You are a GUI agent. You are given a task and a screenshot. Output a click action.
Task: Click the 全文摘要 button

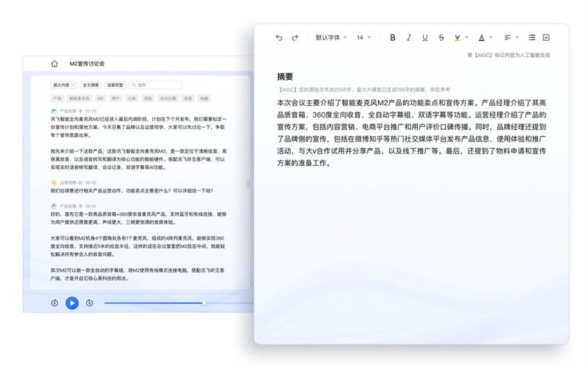pyautogui.click(x=90, y=85)
